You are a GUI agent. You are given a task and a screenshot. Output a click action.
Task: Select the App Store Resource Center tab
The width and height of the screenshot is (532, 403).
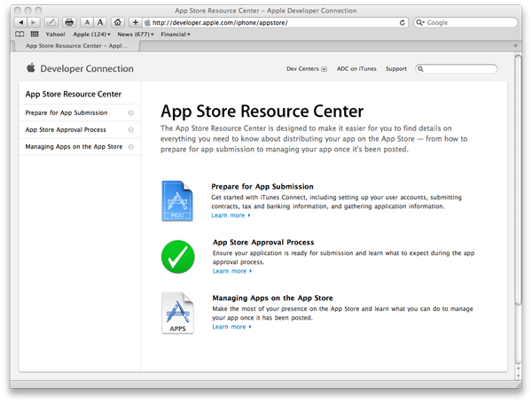coord(76,46)
